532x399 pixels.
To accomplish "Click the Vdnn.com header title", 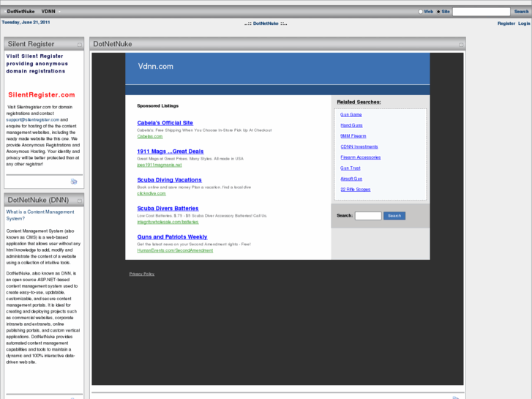I will (155, 66).
